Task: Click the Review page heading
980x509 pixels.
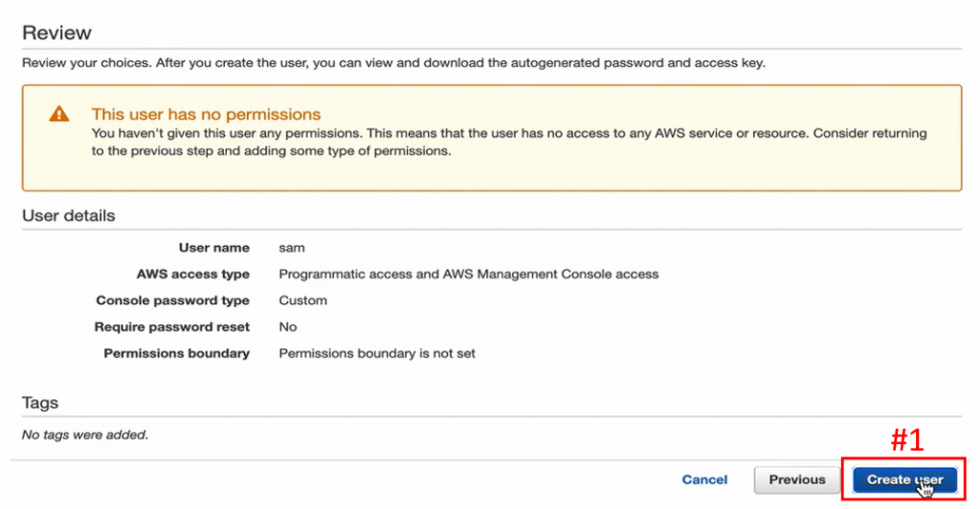Action: click(56, 33)
